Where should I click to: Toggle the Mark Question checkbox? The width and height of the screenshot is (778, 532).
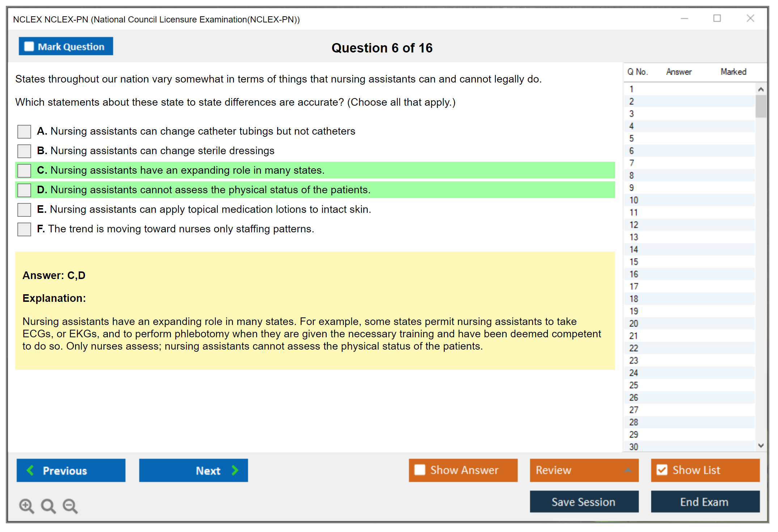pos(29,46)
